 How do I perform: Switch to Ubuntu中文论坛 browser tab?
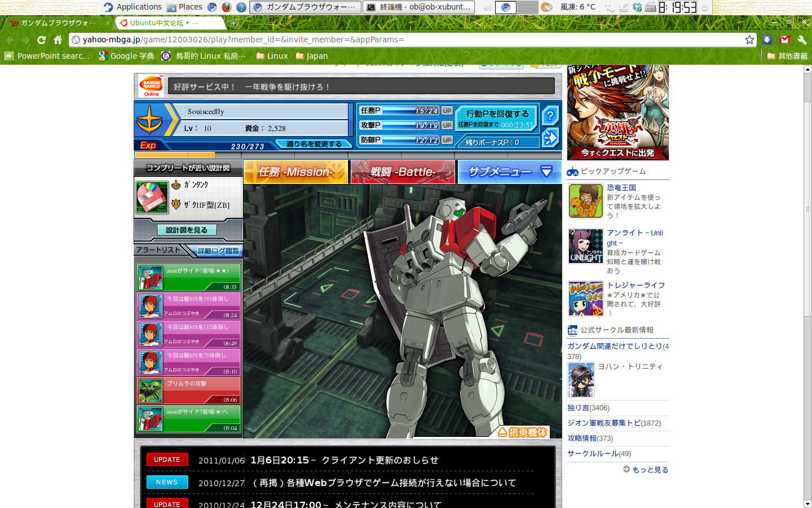pyautogui.click(x=169, y=23)
